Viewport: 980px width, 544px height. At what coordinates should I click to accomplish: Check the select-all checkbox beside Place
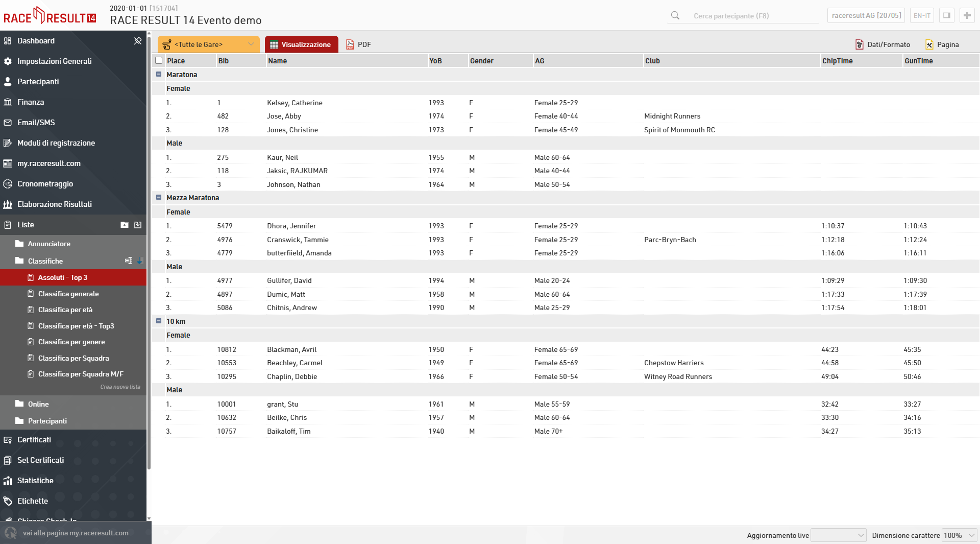click(159, 60)
